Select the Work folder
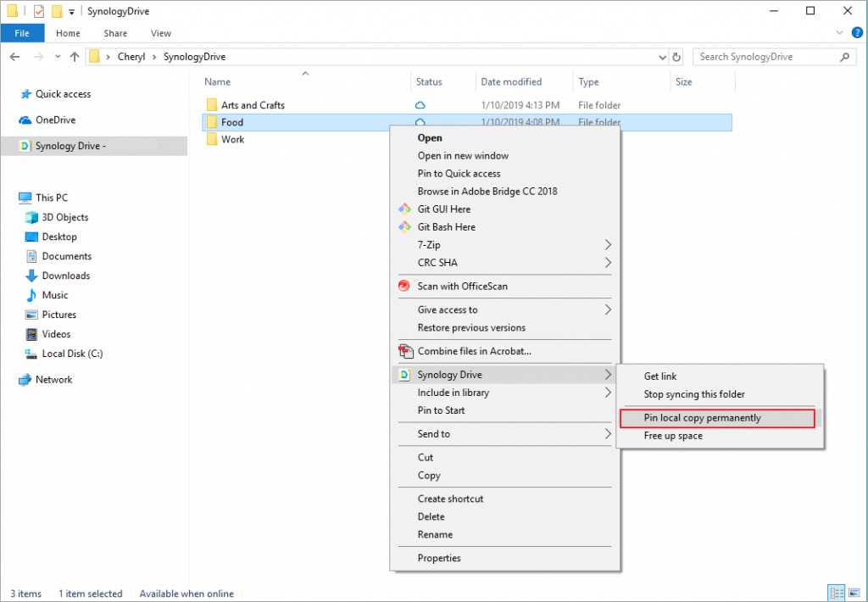 click(232, 140)
